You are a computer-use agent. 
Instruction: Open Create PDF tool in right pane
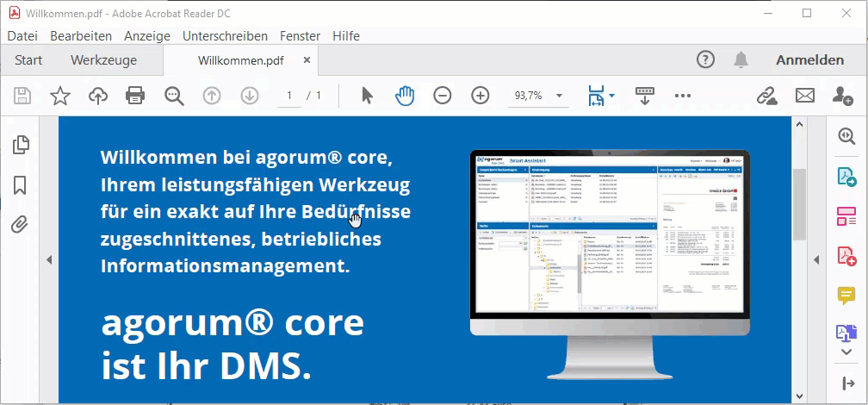point(846,256)
